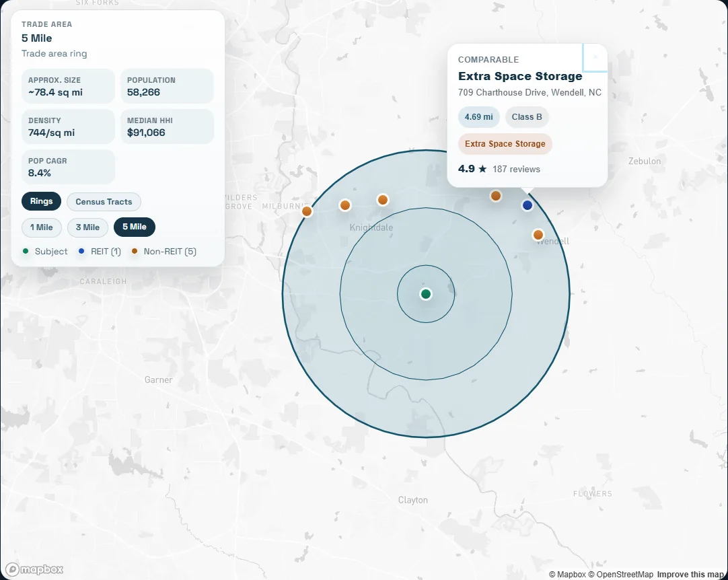Image resolution: width=728 pixels, height=580 pixels.
Task: Click Improve this map link
Action: pyautogui.click(x=691, y=575)
